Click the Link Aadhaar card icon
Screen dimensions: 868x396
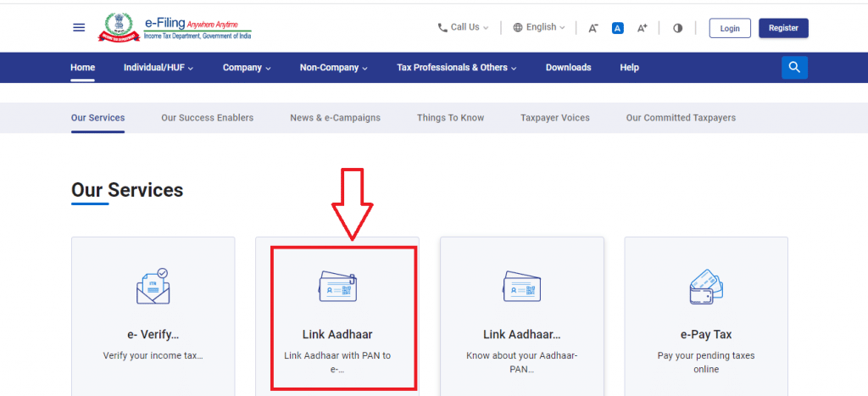(337, 286)
